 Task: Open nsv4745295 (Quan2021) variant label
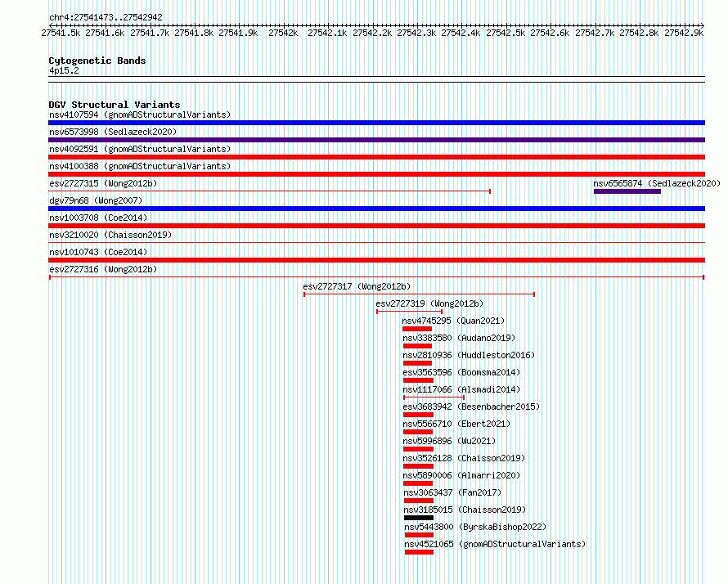pos(453,321)
